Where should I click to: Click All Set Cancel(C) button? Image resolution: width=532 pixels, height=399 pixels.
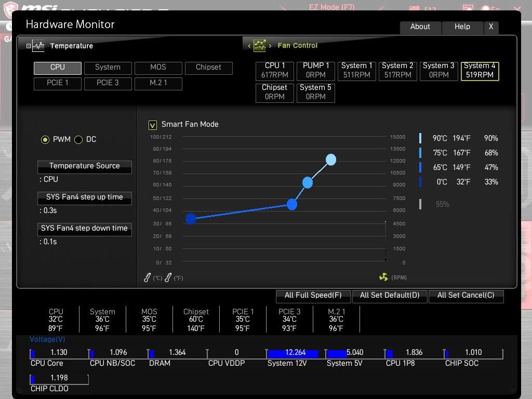click(x=466, y=296)
